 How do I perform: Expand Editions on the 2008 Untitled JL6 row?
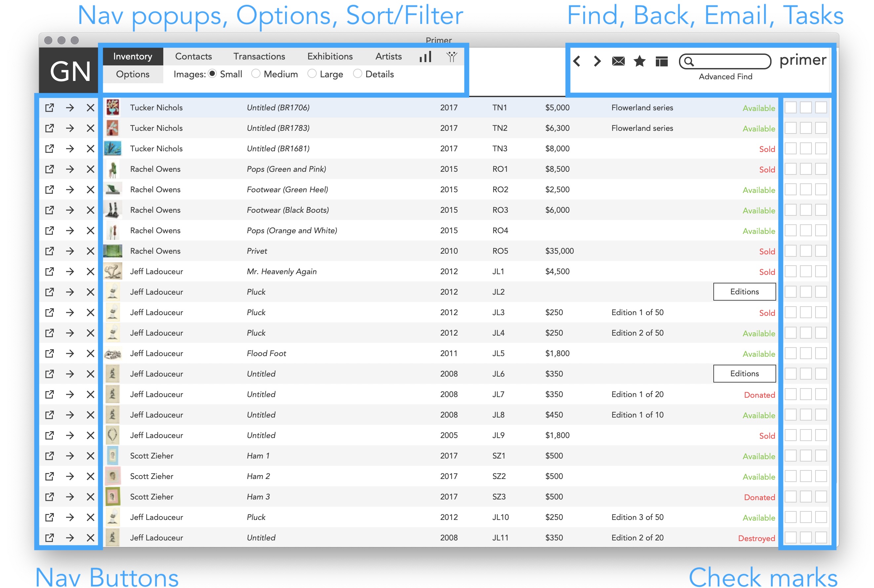pyautogui.click(x=744, y=374)
